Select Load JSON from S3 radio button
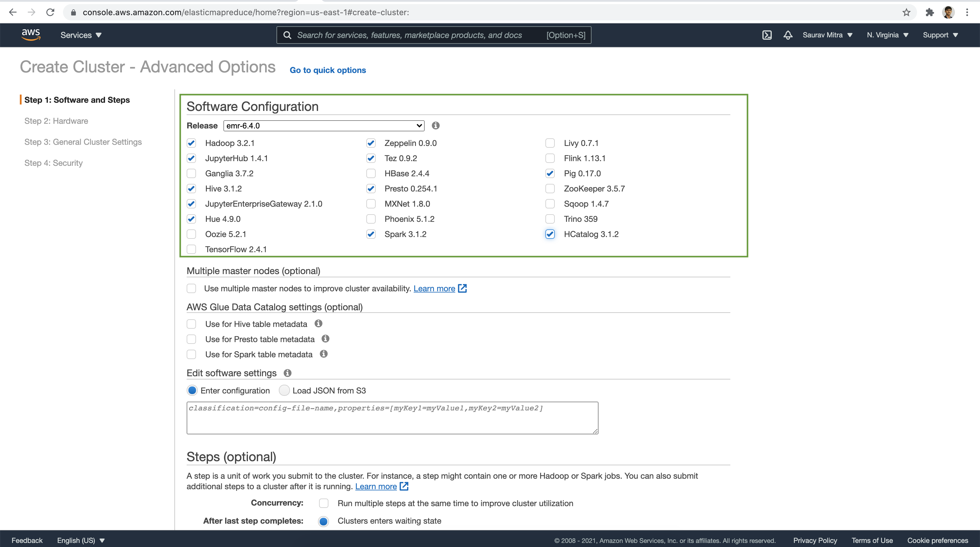 (284, 391)
